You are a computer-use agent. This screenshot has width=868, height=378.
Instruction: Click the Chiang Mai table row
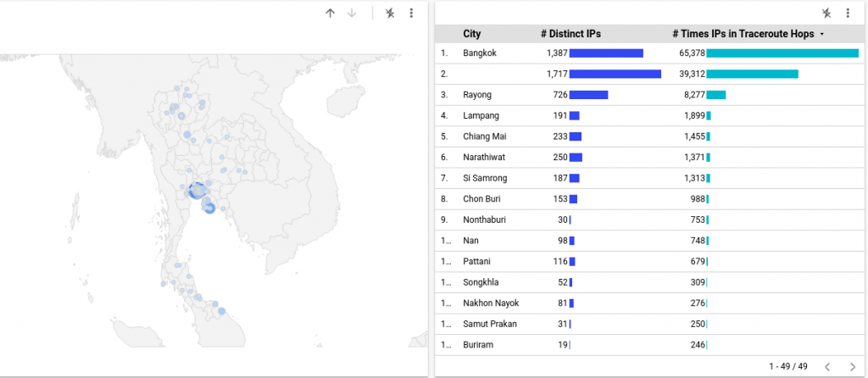coord(649,136)
